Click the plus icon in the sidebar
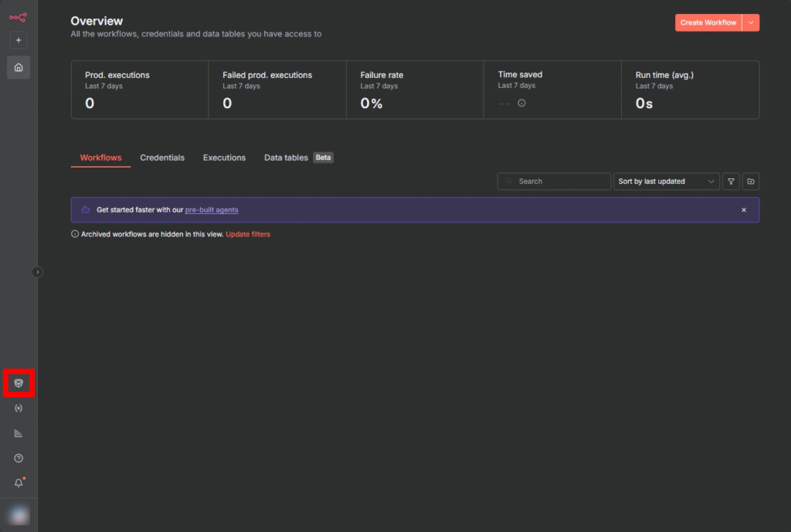 click(19, 40)
